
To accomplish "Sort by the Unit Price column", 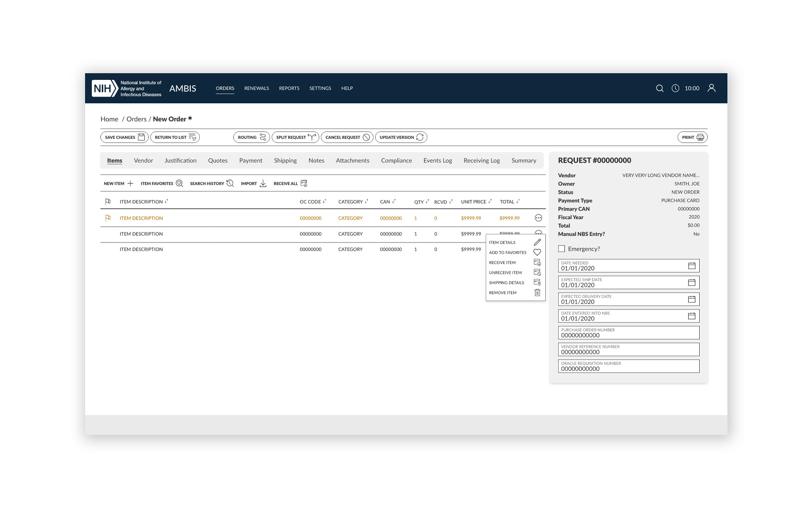I will [476, 202].
